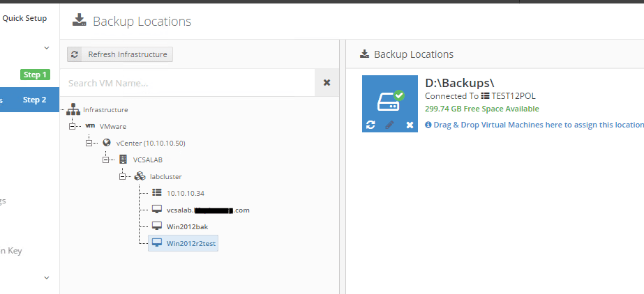
Task: Click into the Search VM Name field
Action: tap(187, 83)
